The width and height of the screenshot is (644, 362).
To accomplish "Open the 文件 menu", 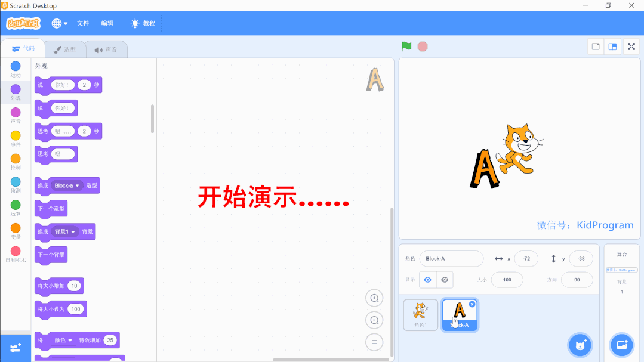I will pyautogui.click(x=83, y=23).
